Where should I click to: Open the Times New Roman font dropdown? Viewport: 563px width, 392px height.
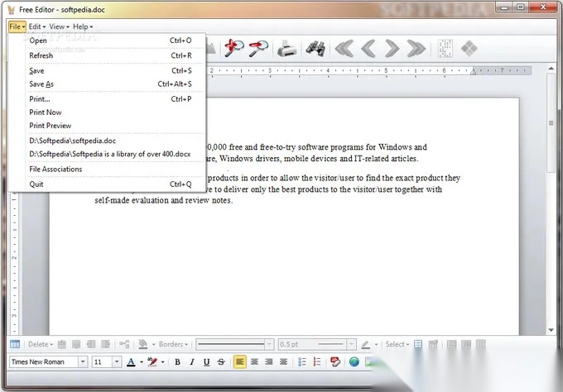[x=82, y=361]
